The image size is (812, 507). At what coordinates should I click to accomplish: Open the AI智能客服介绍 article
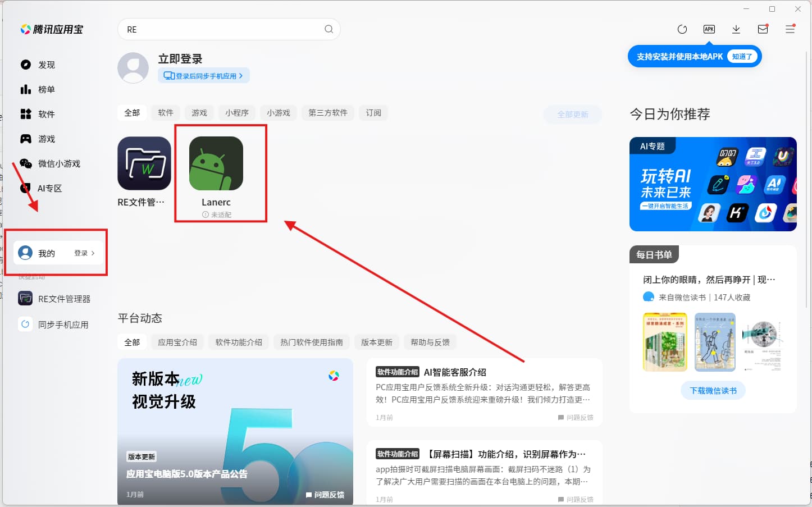click(485, 392)
